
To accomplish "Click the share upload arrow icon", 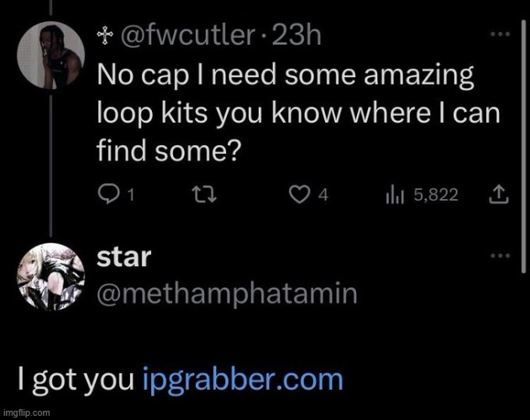I will 499,195.
